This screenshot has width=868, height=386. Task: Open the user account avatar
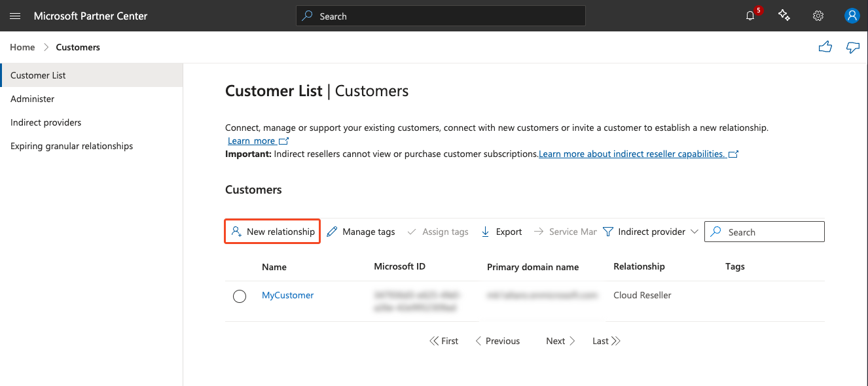[852, 16]
